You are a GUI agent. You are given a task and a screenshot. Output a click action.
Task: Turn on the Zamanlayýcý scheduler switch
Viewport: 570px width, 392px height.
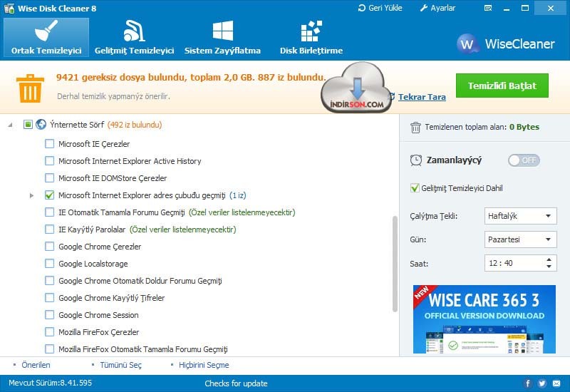(x=524, y=160)
